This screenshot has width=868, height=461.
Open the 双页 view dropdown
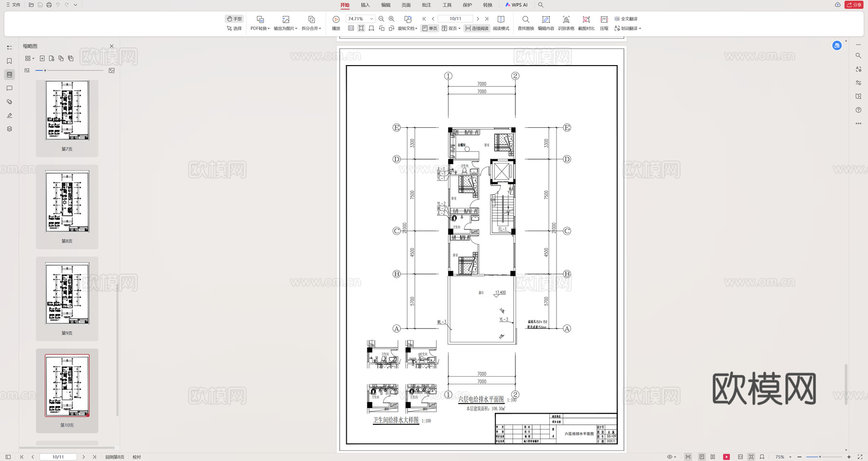(451, 28)
